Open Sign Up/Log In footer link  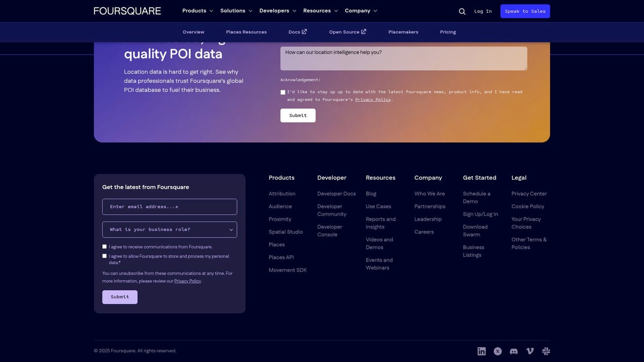click(480, 214)
